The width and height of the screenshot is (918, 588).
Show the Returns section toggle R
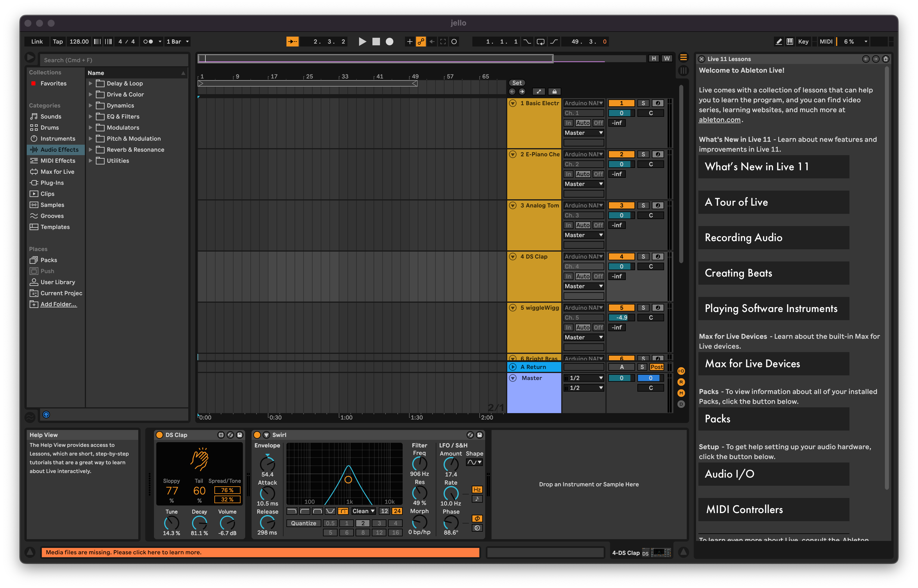[681, 382]
